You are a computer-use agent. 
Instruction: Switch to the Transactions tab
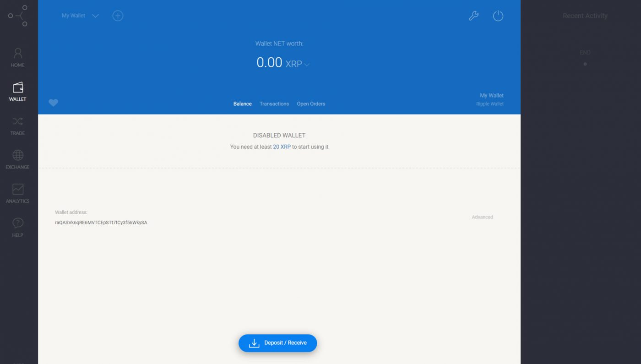pos(274,104)
